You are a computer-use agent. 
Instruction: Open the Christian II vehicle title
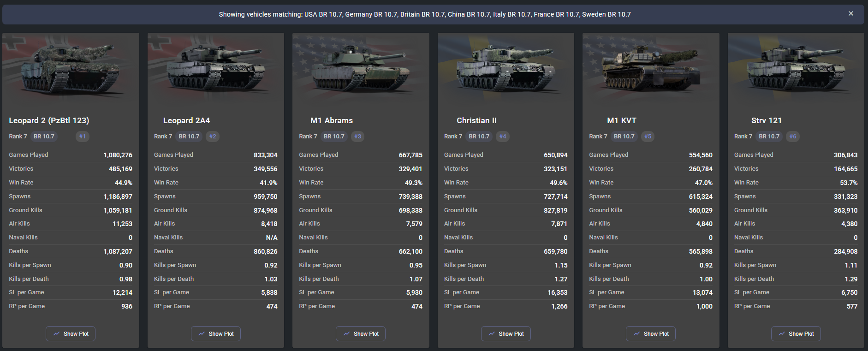476,120
